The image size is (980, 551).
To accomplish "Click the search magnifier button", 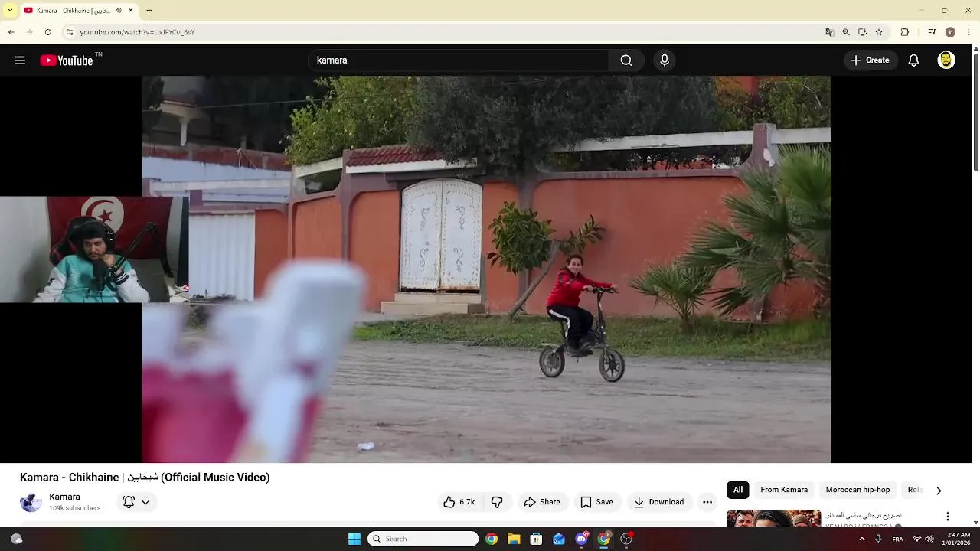I will (x=626, y=60).
